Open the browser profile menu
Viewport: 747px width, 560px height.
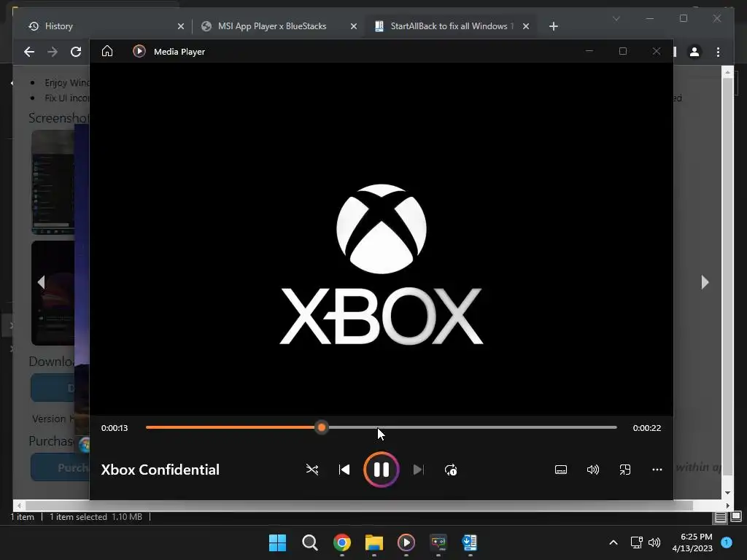[x=694, y=52]
